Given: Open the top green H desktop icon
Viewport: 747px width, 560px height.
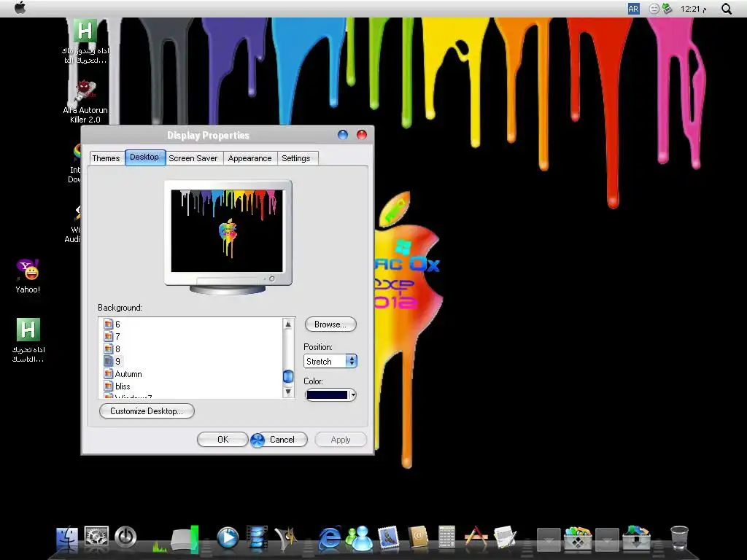Looking at the screenshot, I should click(85, 42).
